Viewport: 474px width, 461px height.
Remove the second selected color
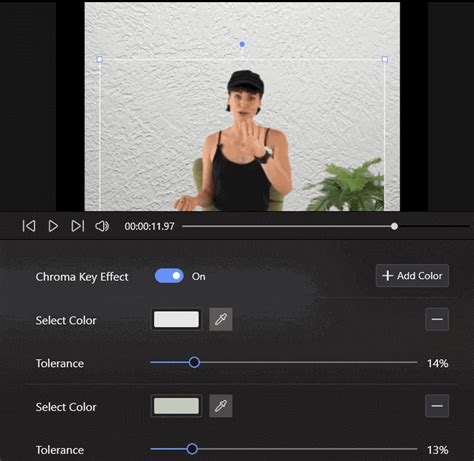tap(437, 406)
